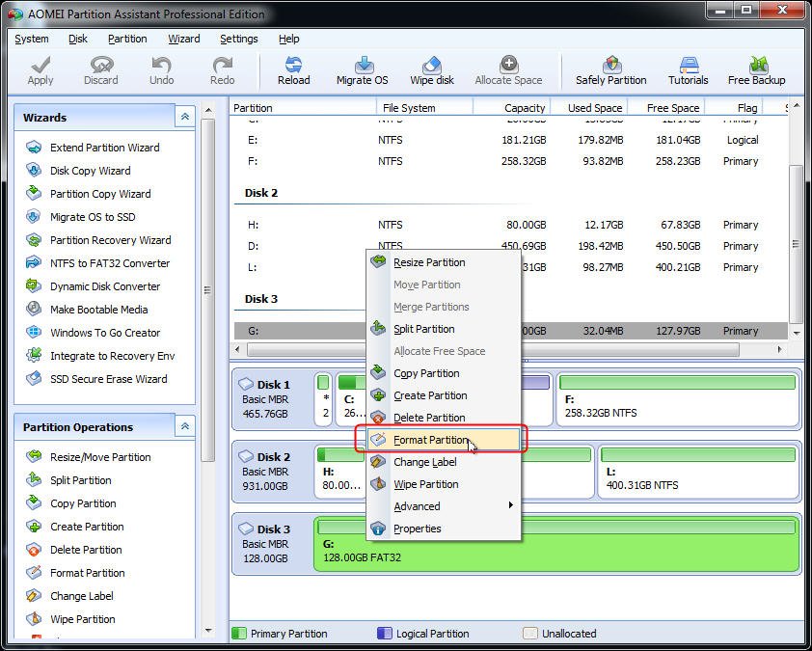812x651 pixels.
Task: Open the NTFS to FAT32 Converter
Action: [97, 263]
